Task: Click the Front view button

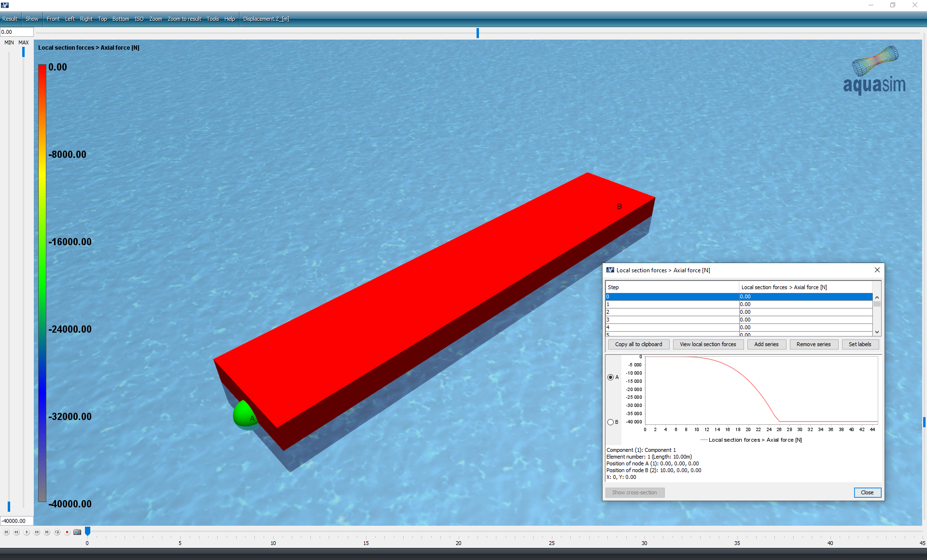Action: point(52,18)
